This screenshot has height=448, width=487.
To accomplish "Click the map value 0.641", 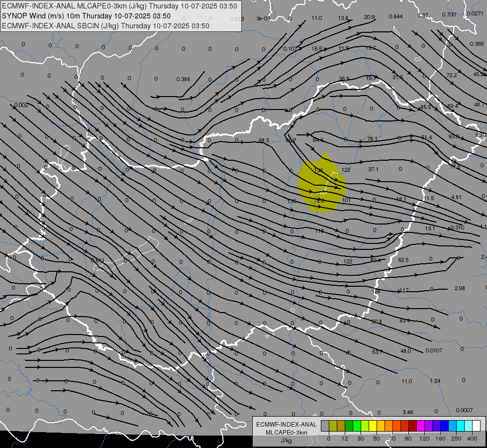I will pos(97,260).
